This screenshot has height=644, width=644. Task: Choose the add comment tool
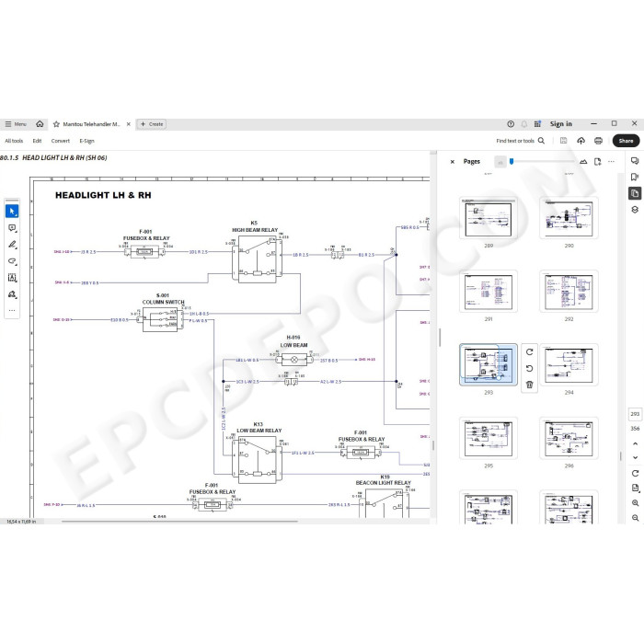[12, 228]
